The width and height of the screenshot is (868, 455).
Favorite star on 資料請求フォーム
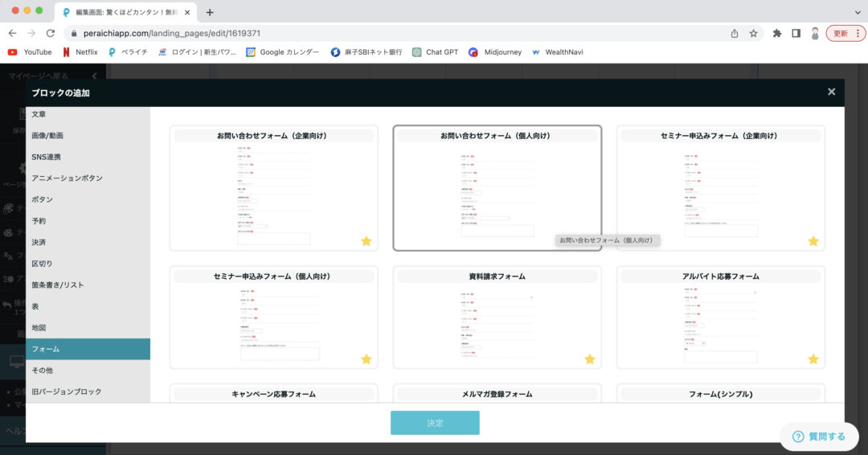tap(590, 359)
